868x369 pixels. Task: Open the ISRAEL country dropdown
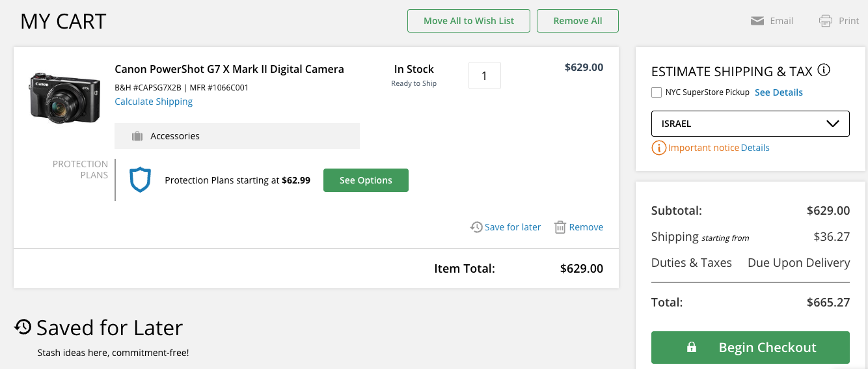point(750,124)
